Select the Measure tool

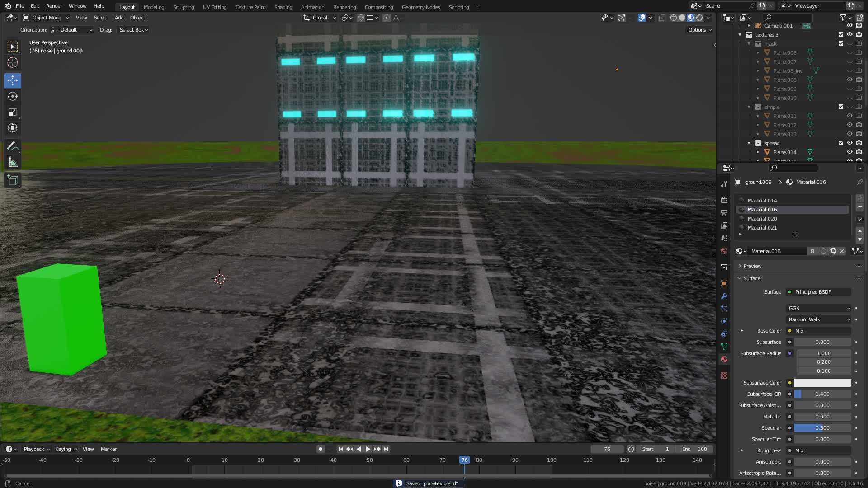coord(13,162)
